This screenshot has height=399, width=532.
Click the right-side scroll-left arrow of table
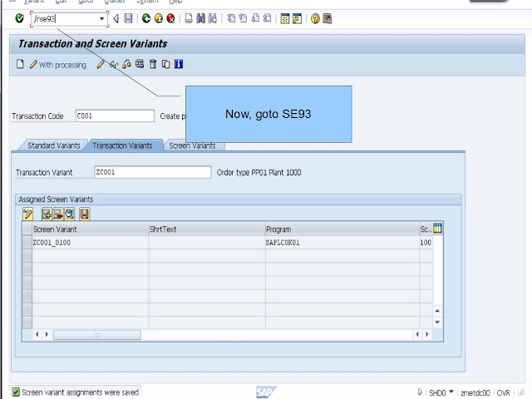tap(417, 334)
